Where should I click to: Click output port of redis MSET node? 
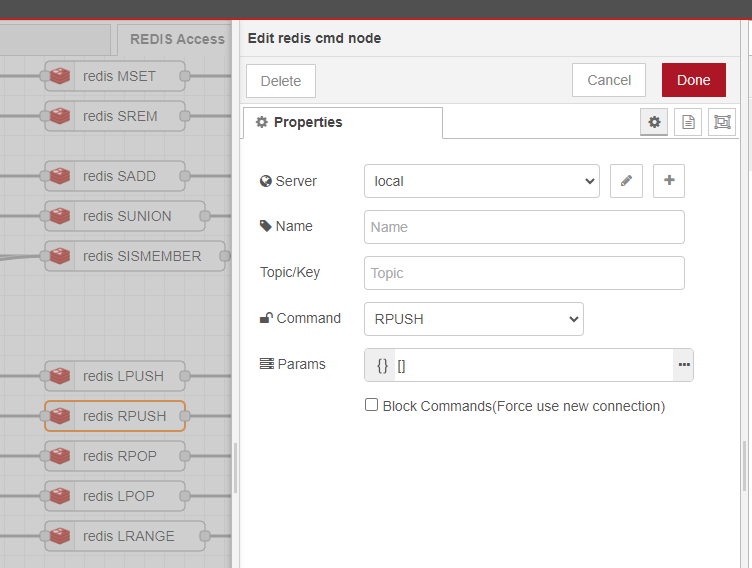(x=185, y=76)
